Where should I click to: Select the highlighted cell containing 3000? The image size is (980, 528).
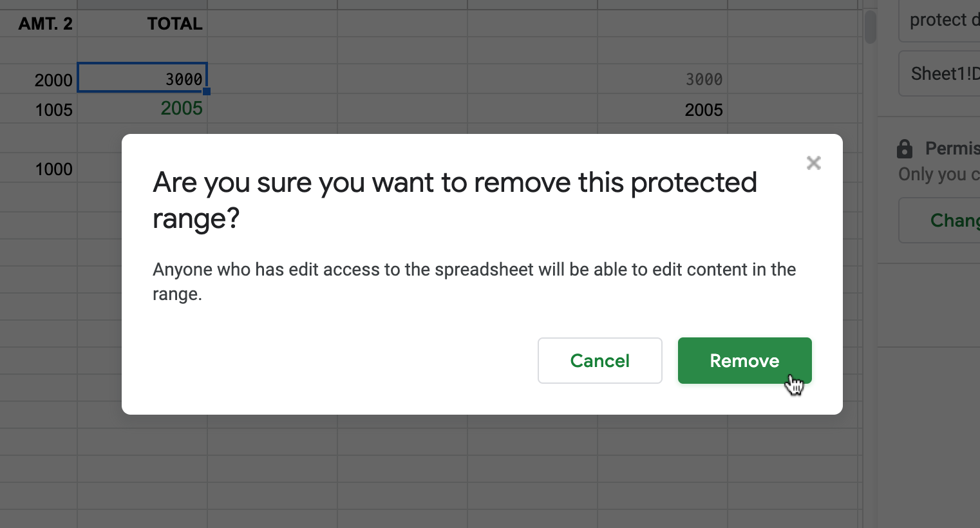click(x=142, y=78)
